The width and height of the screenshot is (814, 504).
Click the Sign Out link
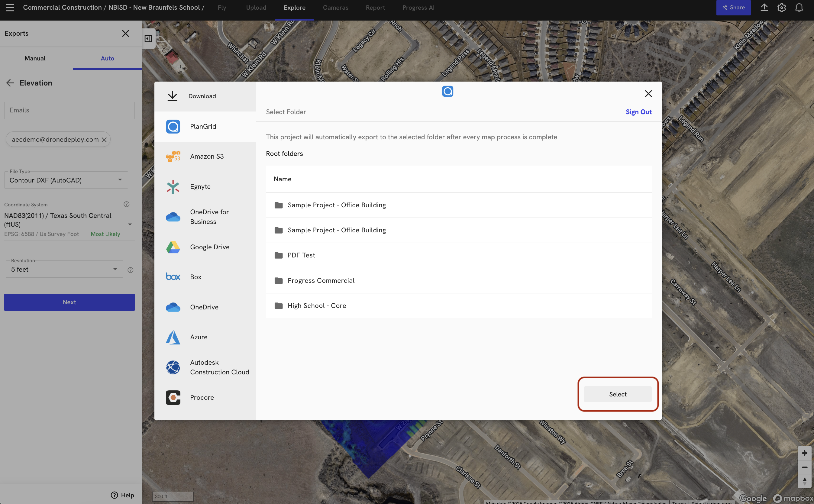(x=638, y=112)
